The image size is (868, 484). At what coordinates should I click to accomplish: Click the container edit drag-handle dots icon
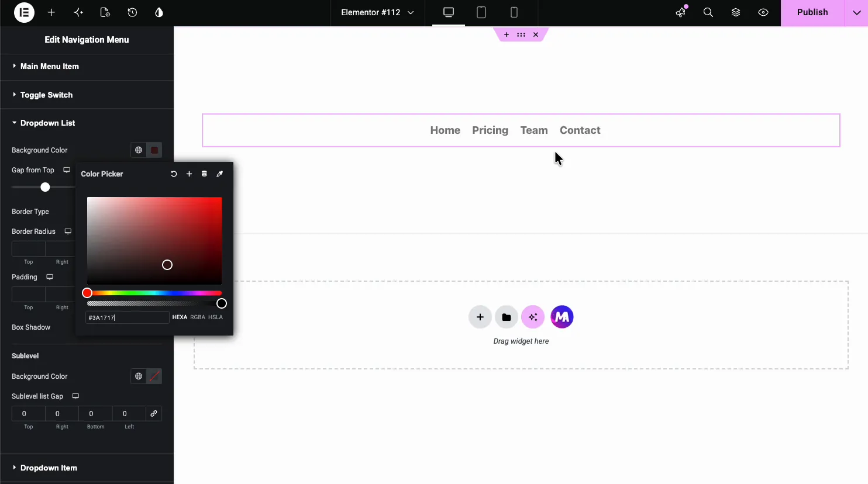521,35
